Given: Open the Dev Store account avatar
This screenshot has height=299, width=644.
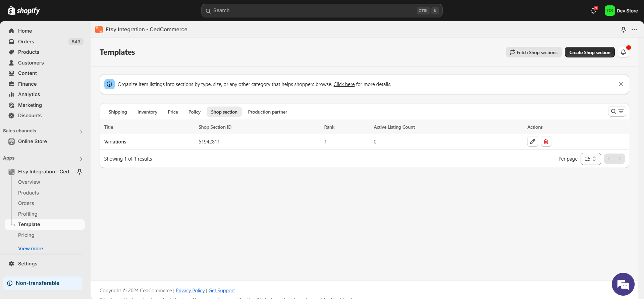Looking at the screenshot, I should coord(609,11).
